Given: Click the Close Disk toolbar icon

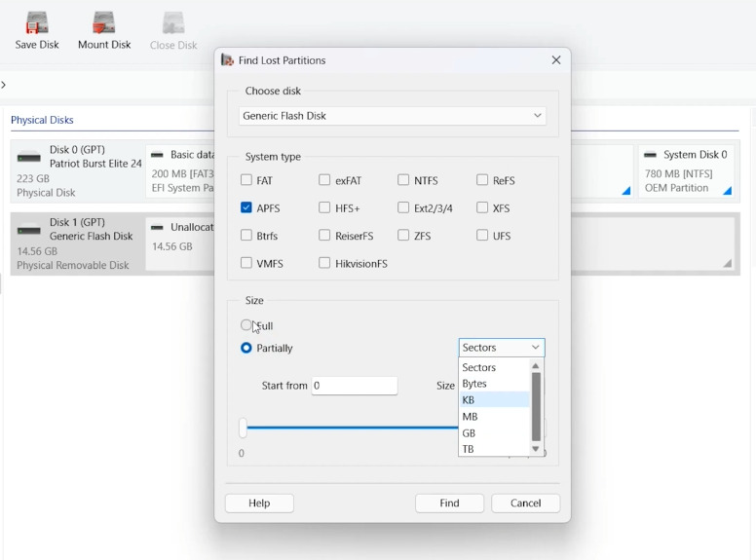Looking at the screenshot, I should [173, 22].
